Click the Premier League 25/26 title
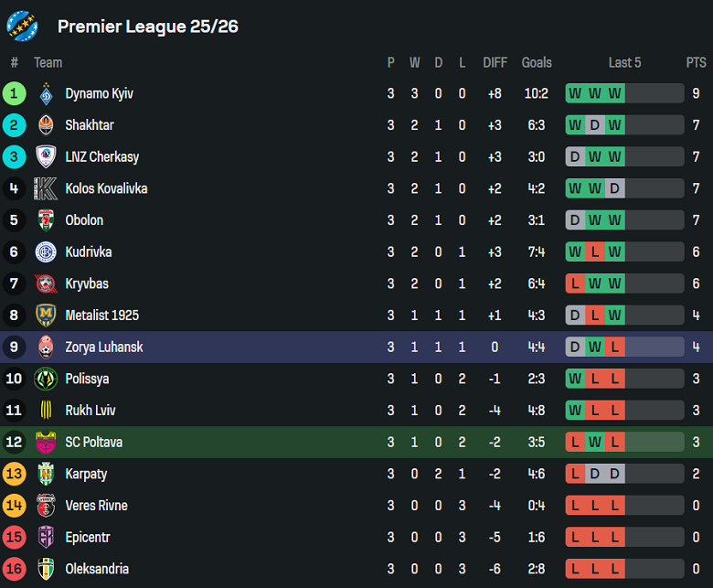This screenshot has height=588, width=713. 148,26
